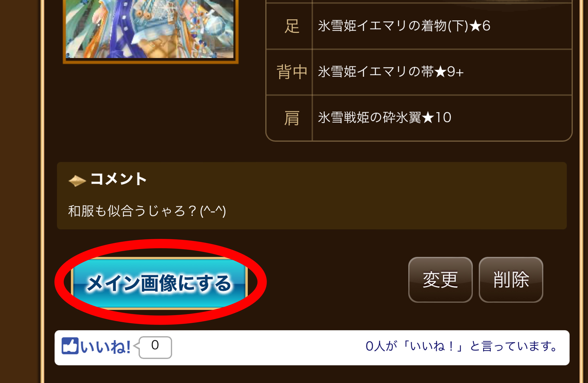Click the 削除 delete button
The image size is (588, 383).
coord(511,280)
